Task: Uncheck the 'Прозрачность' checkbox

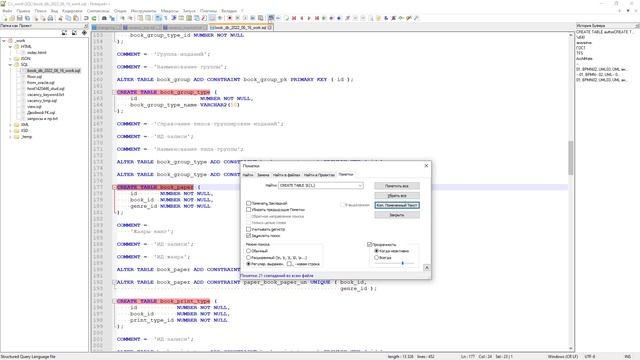Action: (x=369, y=244)
